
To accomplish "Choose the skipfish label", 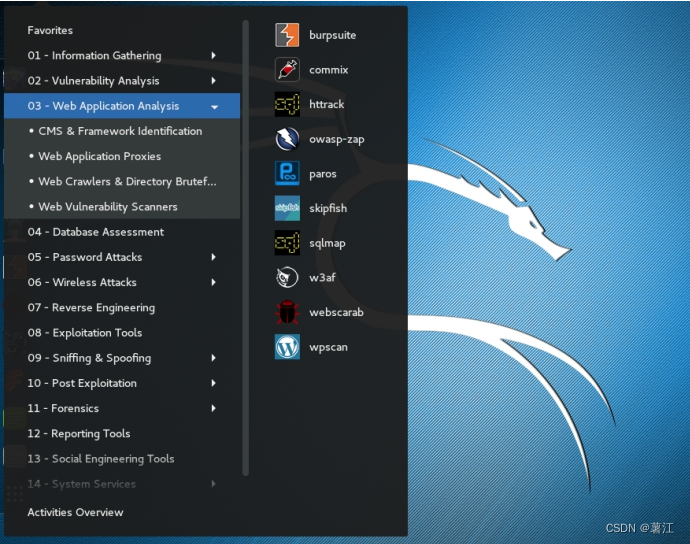I will 328,208.
